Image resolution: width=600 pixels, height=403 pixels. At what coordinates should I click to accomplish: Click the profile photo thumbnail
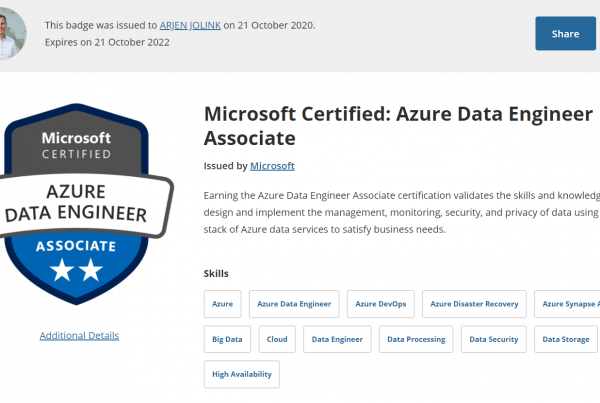point(10,33)
